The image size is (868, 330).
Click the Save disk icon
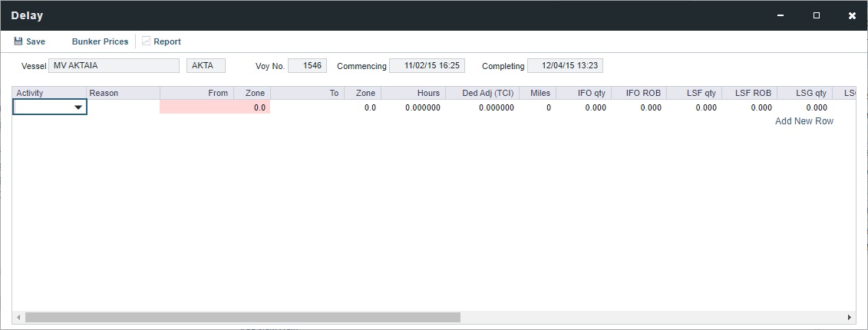[x=18, y=41]
